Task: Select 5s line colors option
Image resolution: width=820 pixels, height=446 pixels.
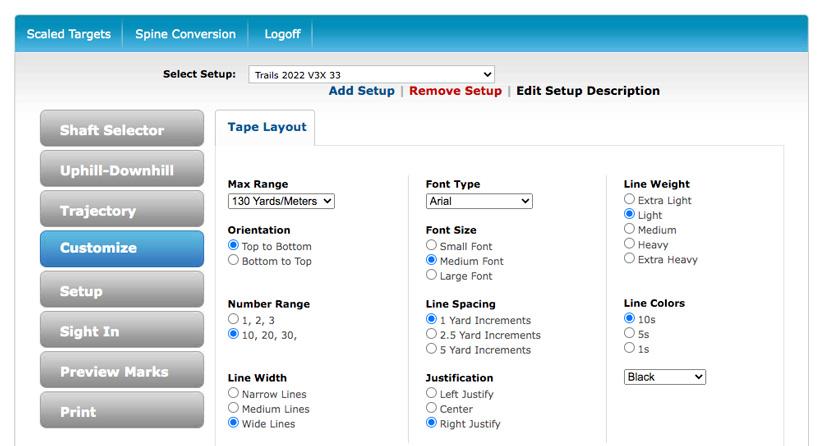Action: point(630,334)
